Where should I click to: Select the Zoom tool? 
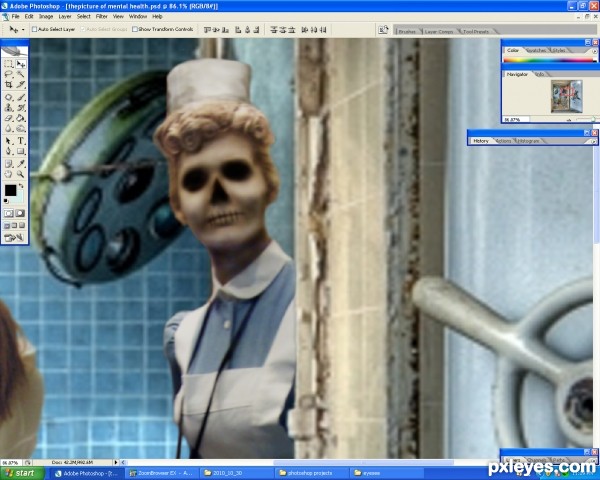(x=21, y=174)
